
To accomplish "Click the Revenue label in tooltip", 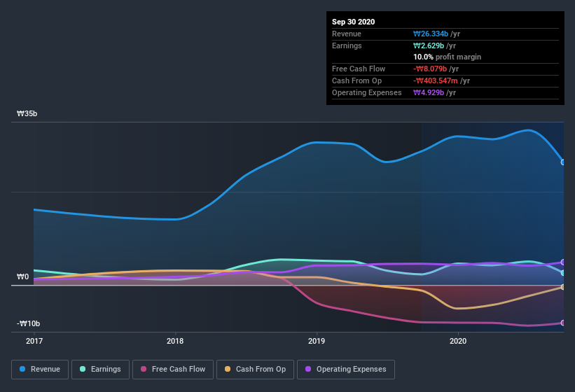I will [x=347, y=34].
